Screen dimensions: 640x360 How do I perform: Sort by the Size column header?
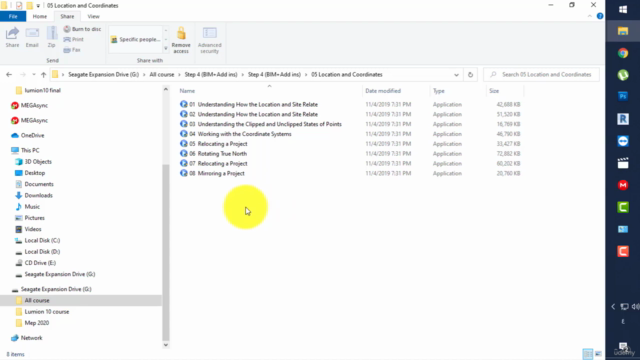[494, 91]
